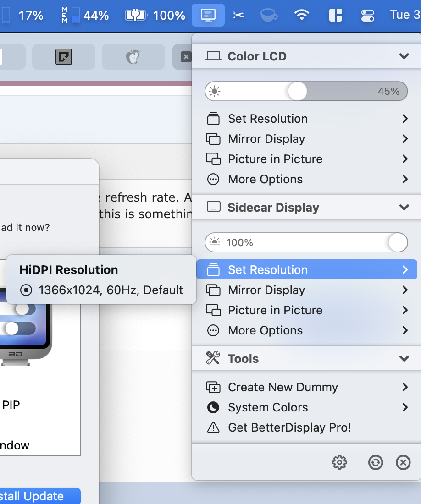Image resolution: width=421 pixels, height=504 pixels.
Task: Open BetterDisplay menu bar icon
Action: 208,15
